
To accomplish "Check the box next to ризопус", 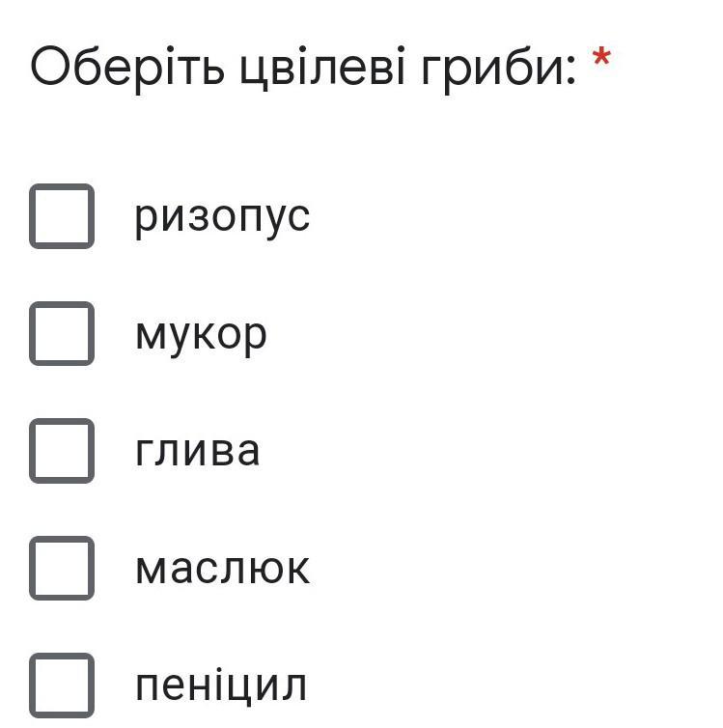I will [62, 216].
